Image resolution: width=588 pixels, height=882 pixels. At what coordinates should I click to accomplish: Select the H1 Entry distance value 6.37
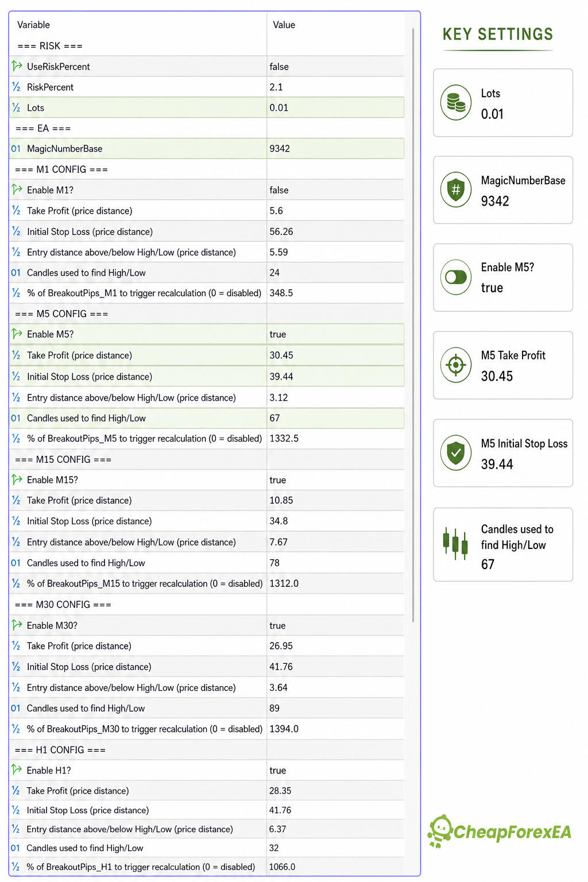click(x=278, y=829)
